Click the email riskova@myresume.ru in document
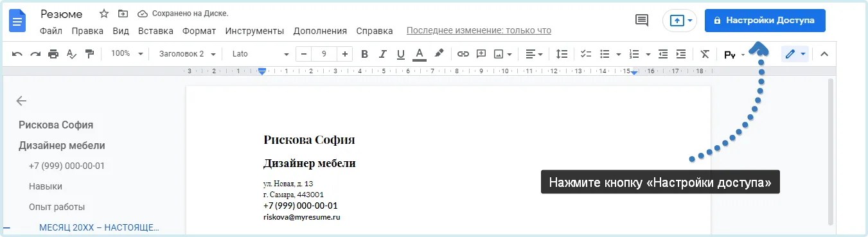Viewport: 868px width, 237px height. point(301,217)
